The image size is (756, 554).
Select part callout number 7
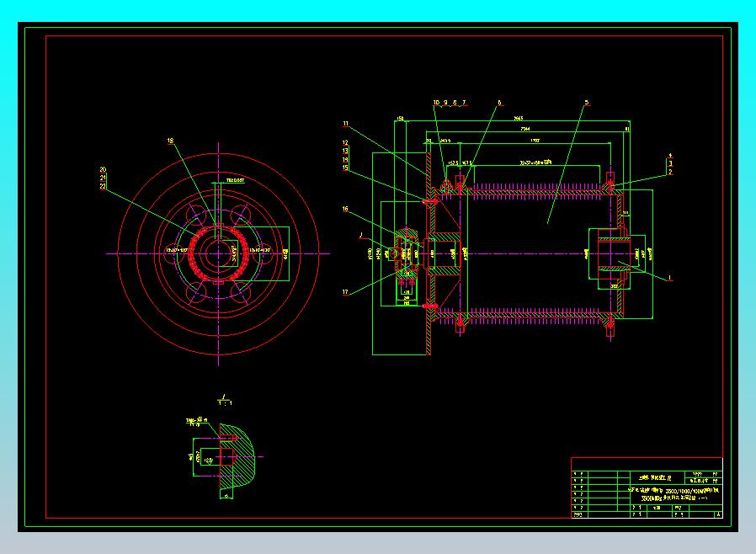click(464, 102)
